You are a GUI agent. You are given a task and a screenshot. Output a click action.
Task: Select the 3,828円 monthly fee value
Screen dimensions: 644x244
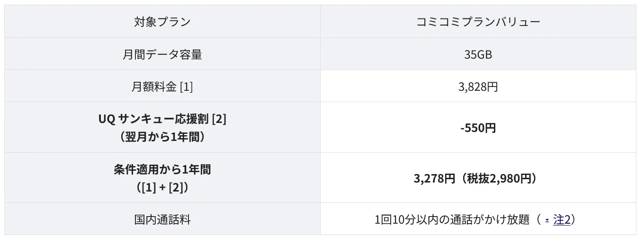(478, 87)
